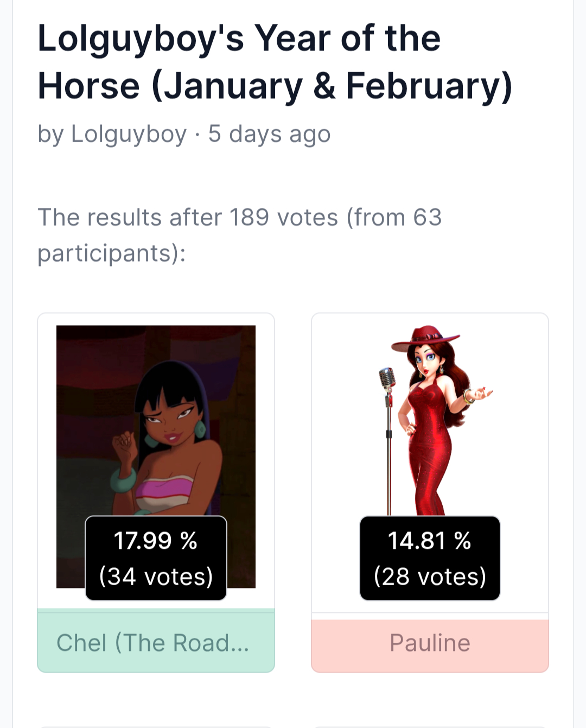Select the green Chel (The Road... label
The image size is (586, 728).
coord(156,643)
